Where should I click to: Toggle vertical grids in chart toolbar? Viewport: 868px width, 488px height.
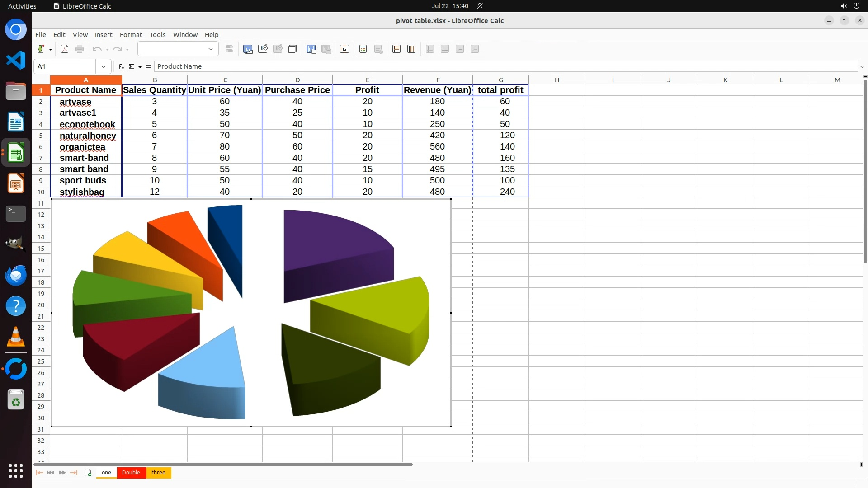[411, 49]
